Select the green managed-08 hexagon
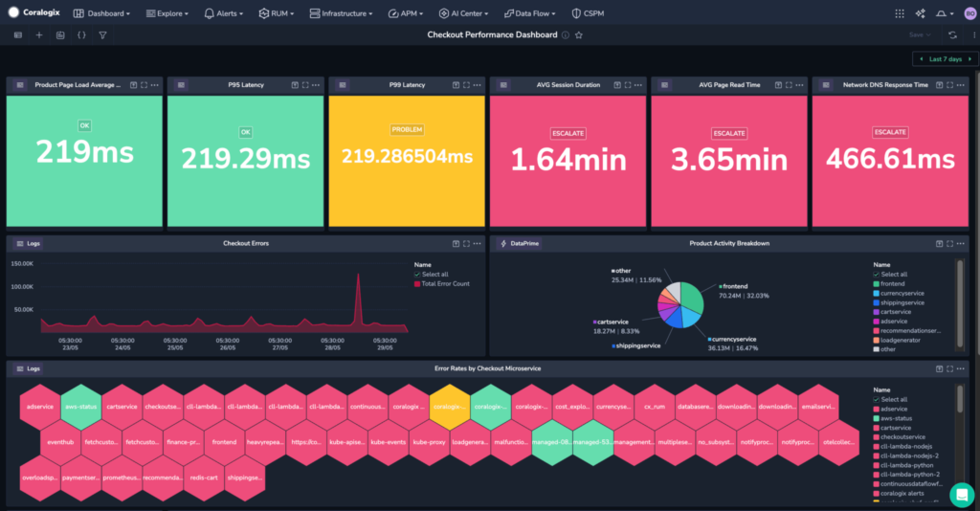Image resolution: width=980 pixels, height=511 pixels. tap(552, 442)
